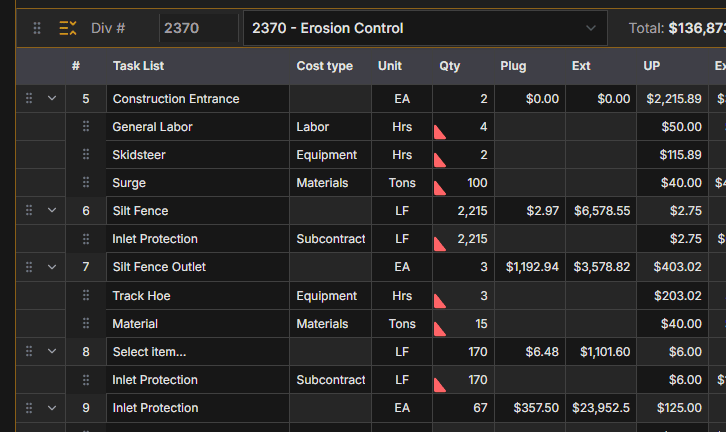The width and height of the screenshot is (726, 432).
Task: Click the drag handle left of Div #
Action: pos(37,28)
